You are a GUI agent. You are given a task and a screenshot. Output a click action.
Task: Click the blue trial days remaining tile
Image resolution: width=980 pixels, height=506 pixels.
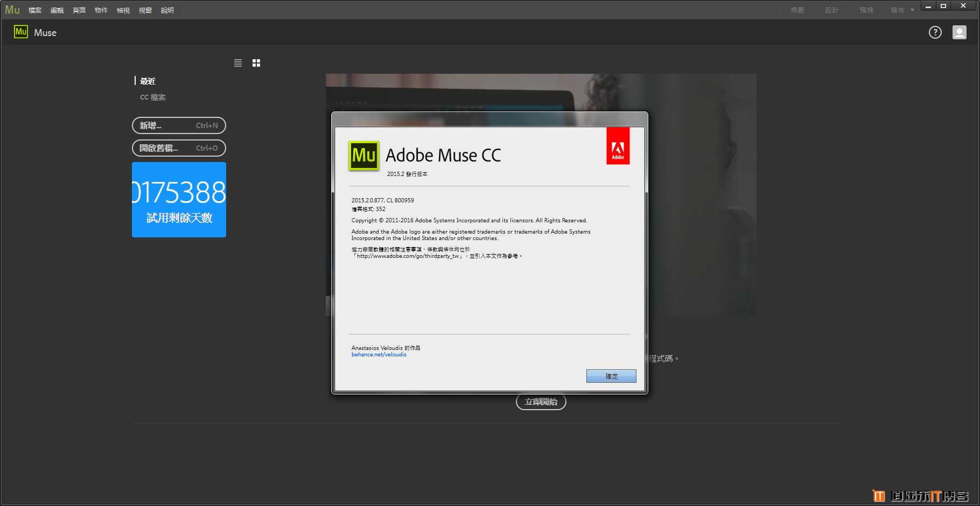click(179, 200)
